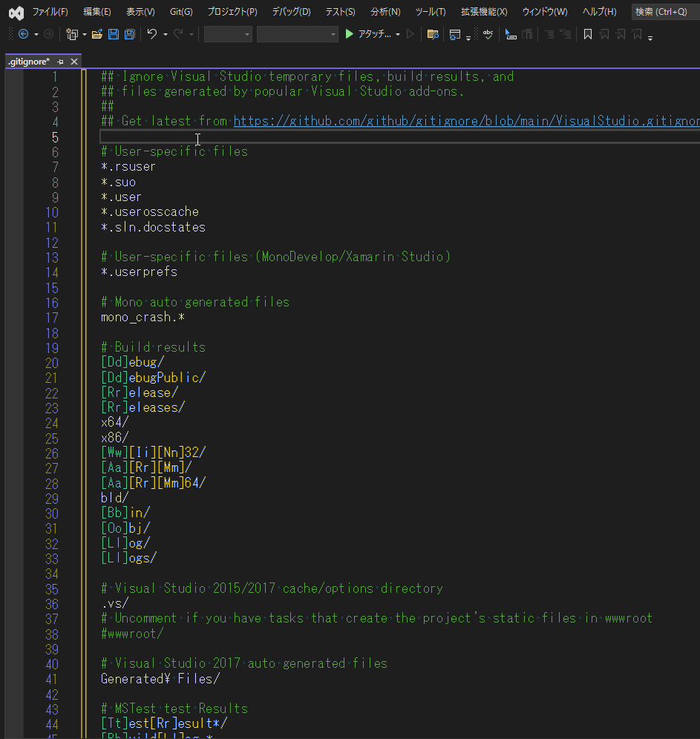This screenshot has height=739, width=700.
Task: Go to the next bookmark
Action: (x=621, y=34)
